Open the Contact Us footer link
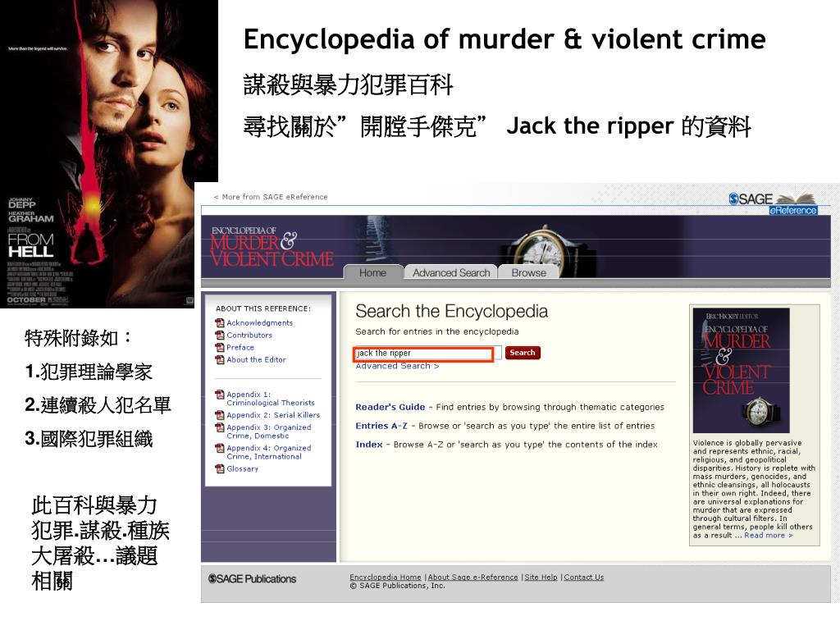The height and width of the screenshot is (630, 840). point(583,577)
